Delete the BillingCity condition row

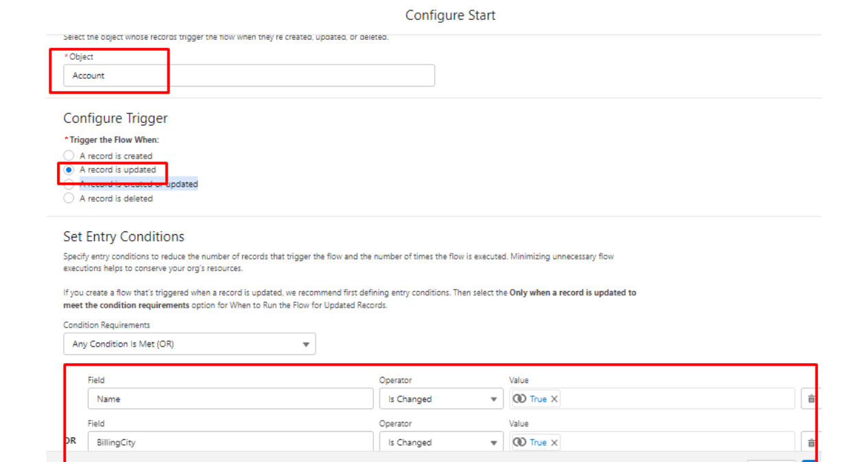click(x=811, y=443)
